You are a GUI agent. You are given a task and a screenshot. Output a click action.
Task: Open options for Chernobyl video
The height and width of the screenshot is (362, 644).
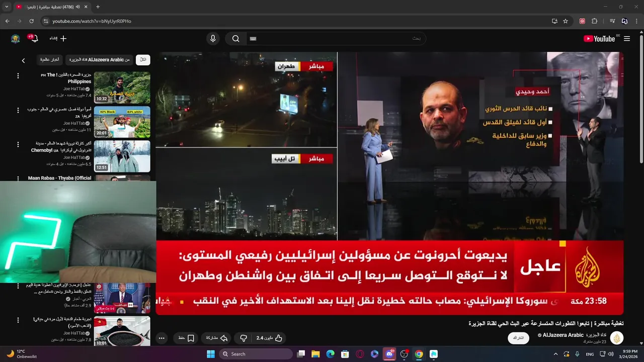coord(18,144)
